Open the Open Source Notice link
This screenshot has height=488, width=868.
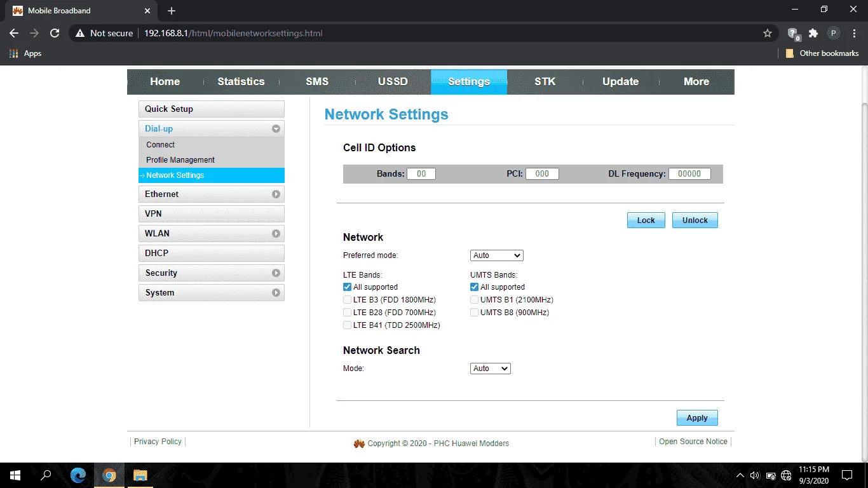[x=693, y=442]
